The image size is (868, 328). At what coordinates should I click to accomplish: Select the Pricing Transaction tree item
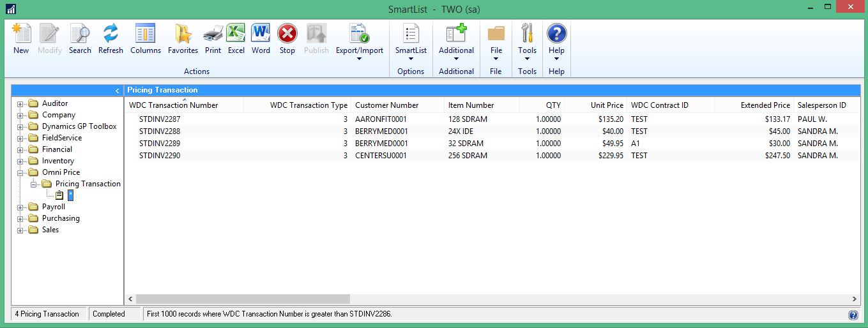click(88, 184)
